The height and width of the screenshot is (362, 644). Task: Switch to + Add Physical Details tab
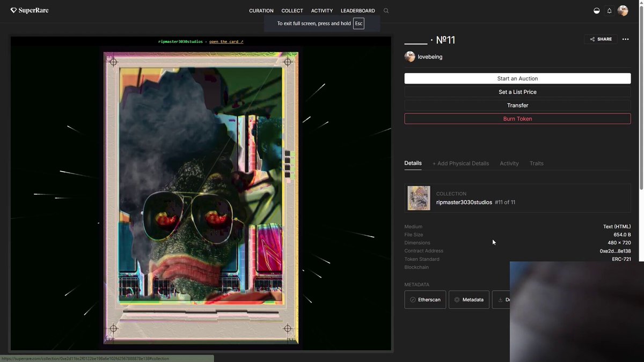[460, 163]
